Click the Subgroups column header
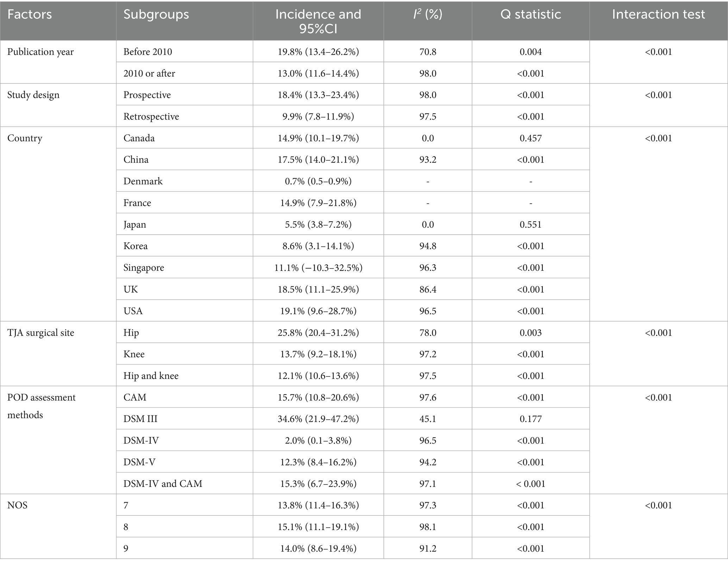This screenshot has width=728, height=565. click(156, 14)
